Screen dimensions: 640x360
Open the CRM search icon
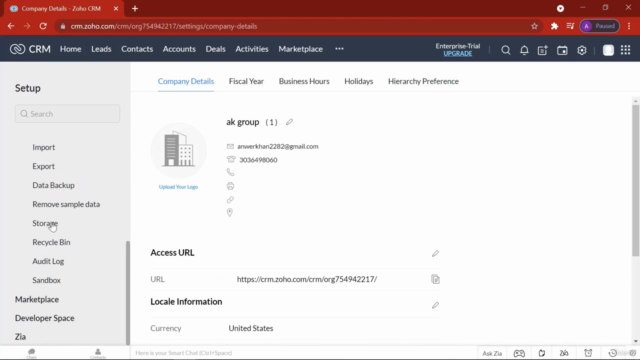click(505, 50)
